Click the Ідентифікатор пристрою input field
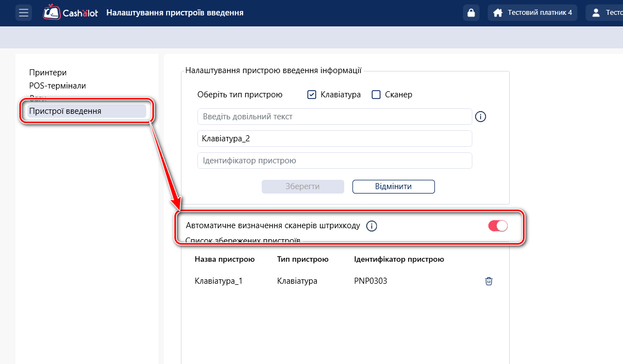 pos(334,161)
